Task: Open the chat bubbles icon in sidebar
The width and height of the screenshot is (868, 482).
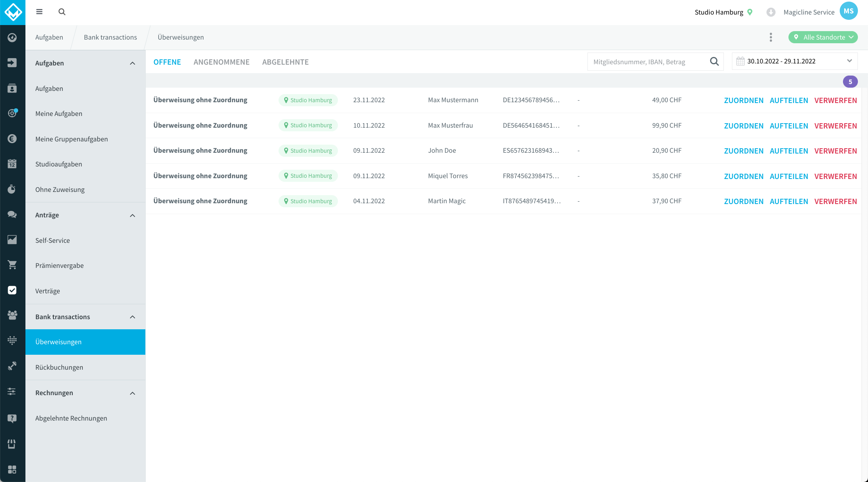Action: [12, 215]
